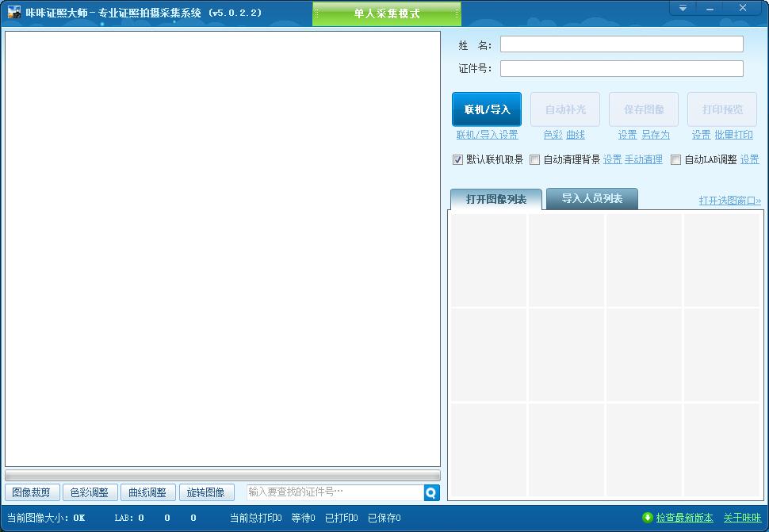Open 设置 link next to 自动LAB调整
The height and width of the screenshot is (532, 769).
click(749, 159)
